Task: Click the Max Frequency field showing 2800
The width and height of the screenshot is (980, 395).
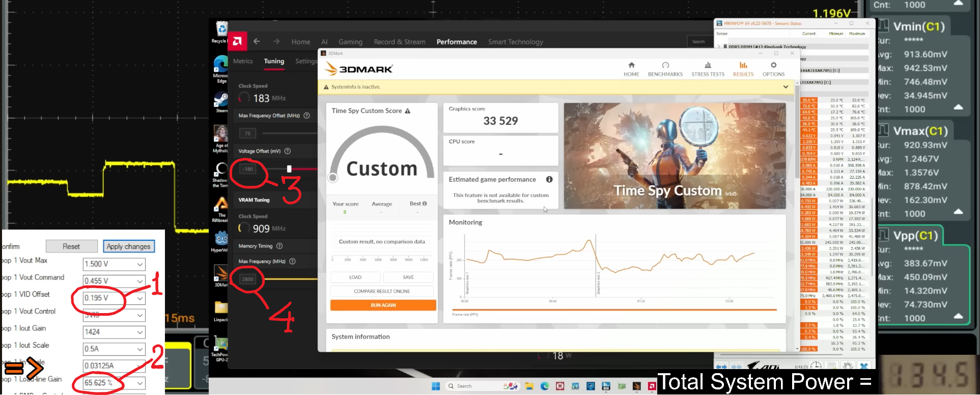Action: [x=248, y=279]
